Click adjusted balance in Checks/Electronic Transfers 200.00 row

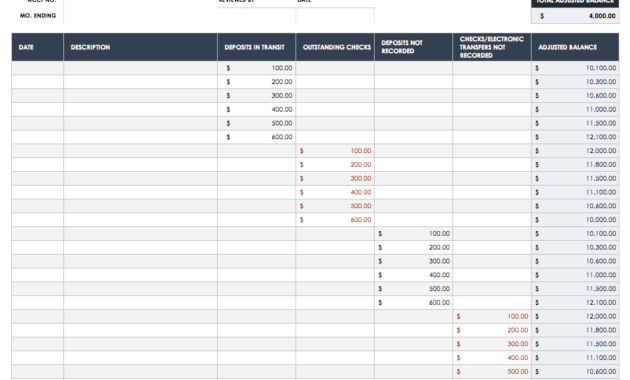tap(575, 330)
